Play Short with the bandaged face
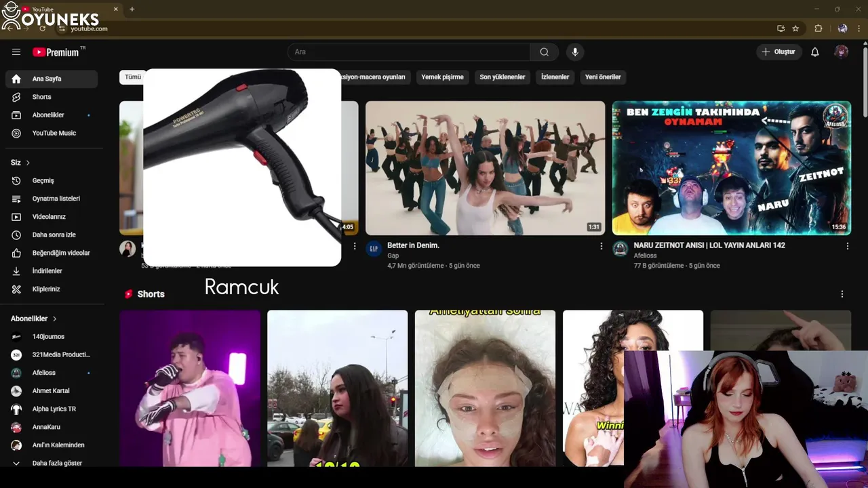The width and height of the screenshot is (868, 488). point(486,388)
